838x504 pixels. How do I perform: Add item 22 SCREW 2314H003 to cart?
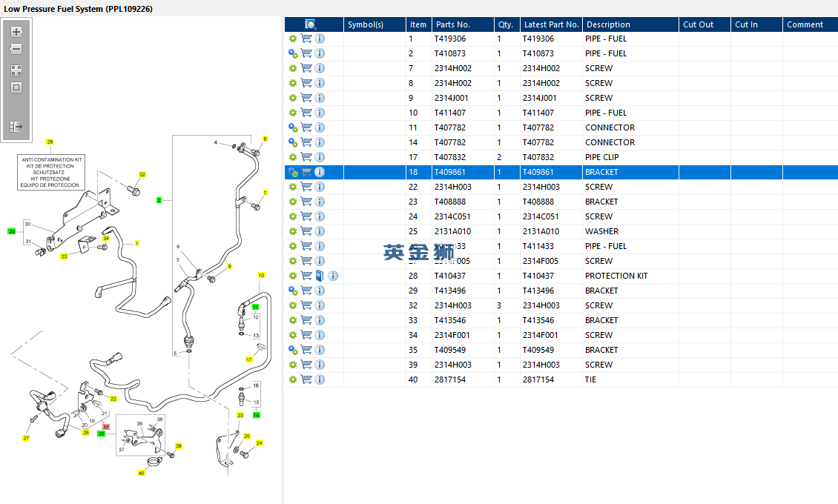point(306,187)
